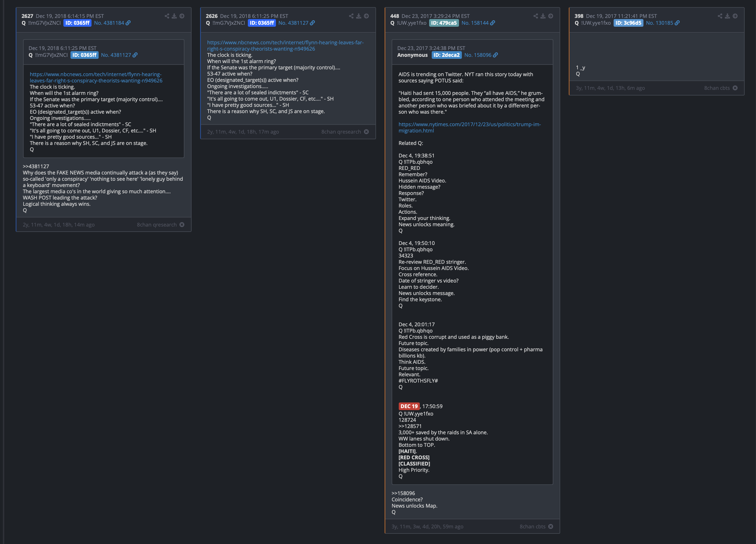Image resolution: width=756 pixels, height=544 pixels.
Task: Open nbcnews flynn-hearing link in post 2626
Action: tap(285, 46)
